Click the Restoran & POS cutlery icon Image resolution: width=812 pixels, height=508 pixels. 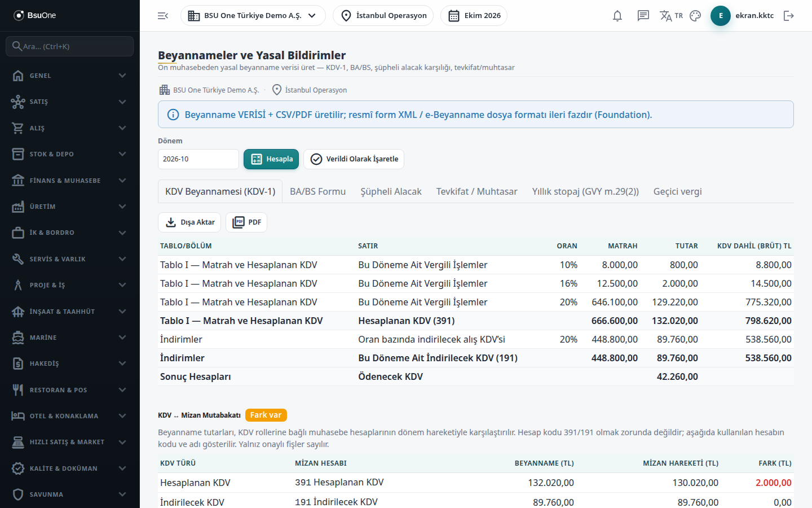[x=18, y=390]
